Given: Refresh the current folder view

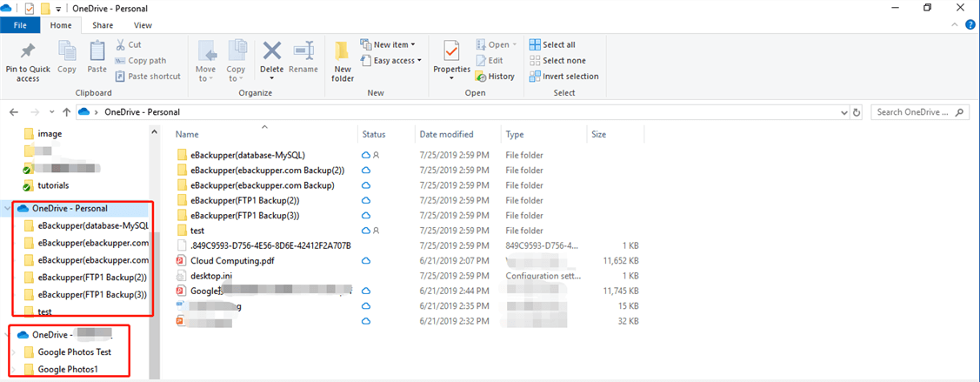Looking at the screenshot, I should pos(857,112).
